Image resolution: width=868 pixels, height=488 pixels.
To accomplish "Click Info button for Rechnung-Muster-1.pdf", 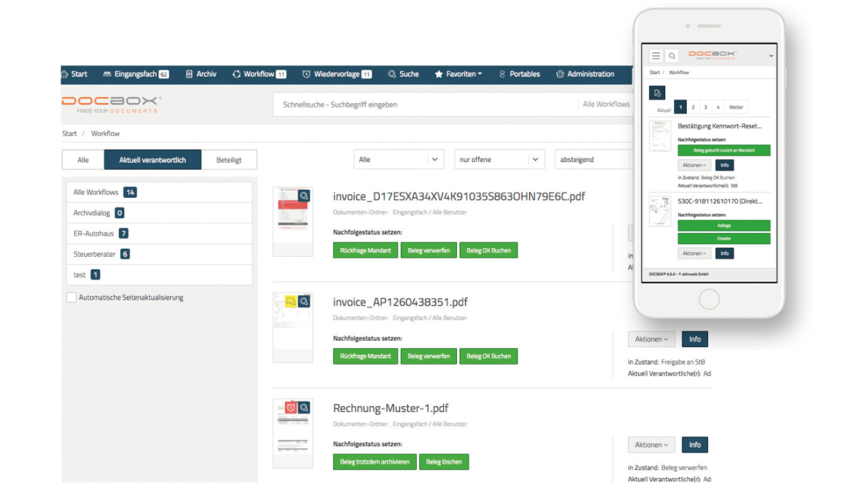I will [695, 445].
